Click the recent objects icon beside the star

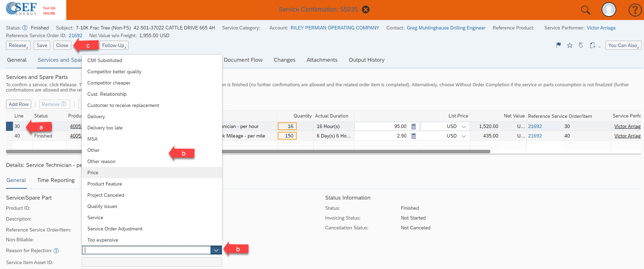pyautogui.click(x=581, y=45)
